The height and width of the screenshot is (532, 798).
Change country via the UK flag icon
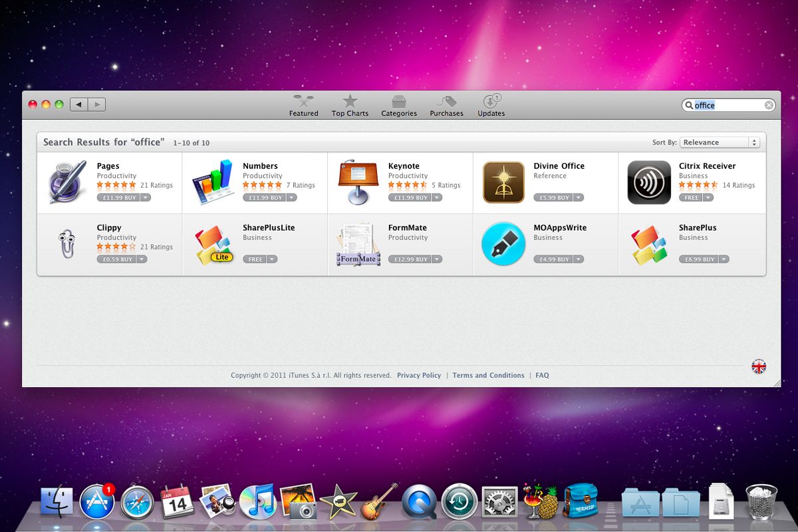[x=759, y=366]
